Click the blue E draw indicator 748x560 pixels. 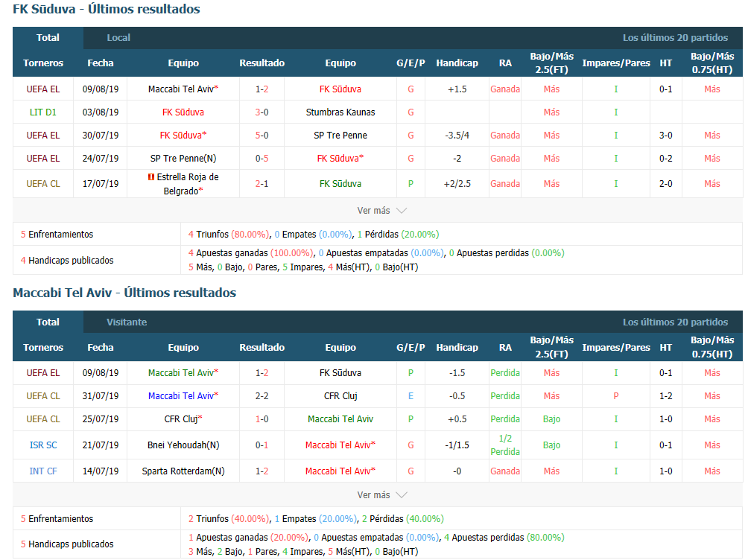pos(411,396)
